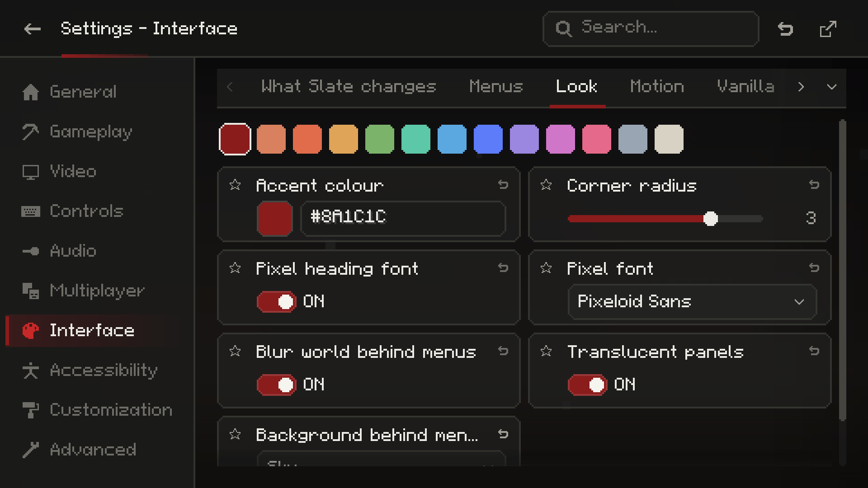The height and width of the screenshot is (488, 868).
Task: Open Advanced settings category
Action: coord(97,450)
